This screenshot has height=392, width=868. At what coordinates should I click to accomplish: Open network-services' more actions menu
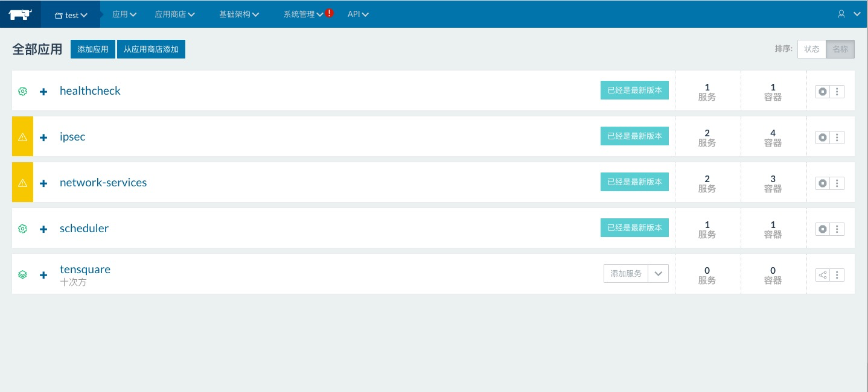pos(837,183)
